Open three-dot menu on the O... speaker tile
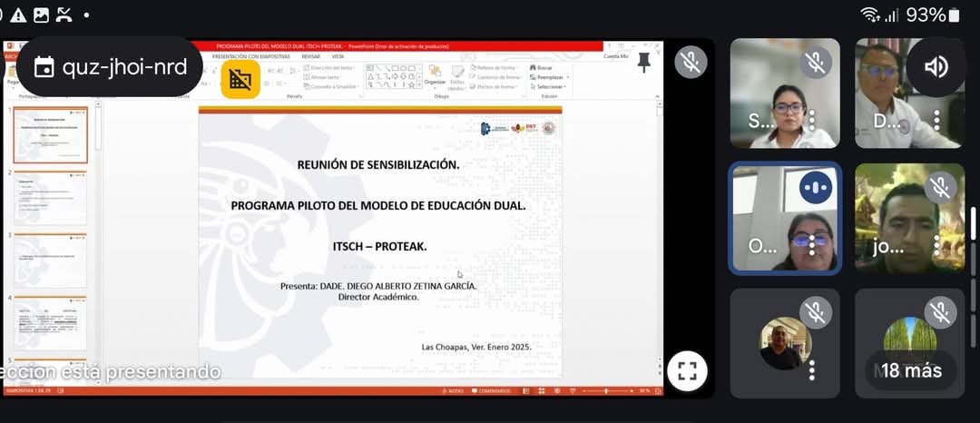Image resolution: width=980 pixels, height=423 pixels. [x=811, y=244]
